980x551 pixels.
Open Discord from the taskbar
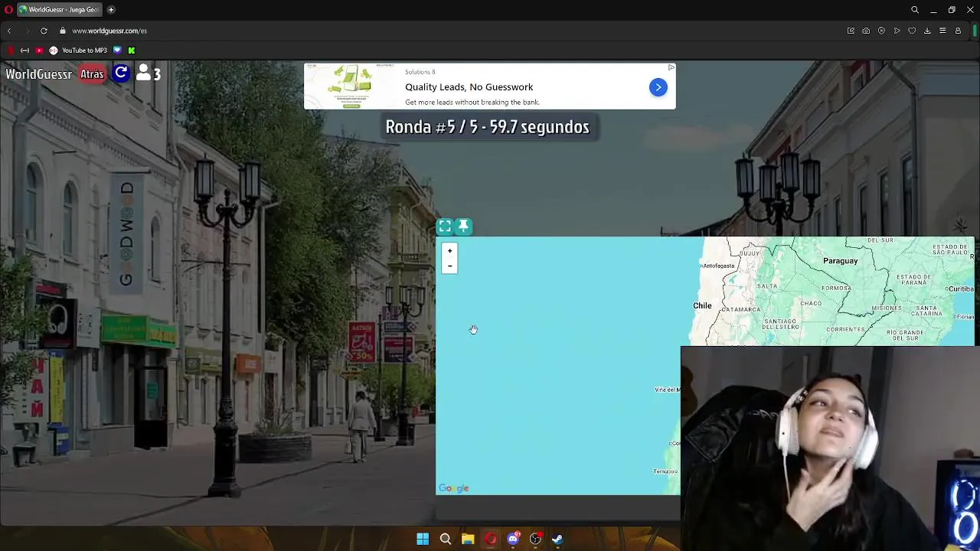(x=513, y=540)
